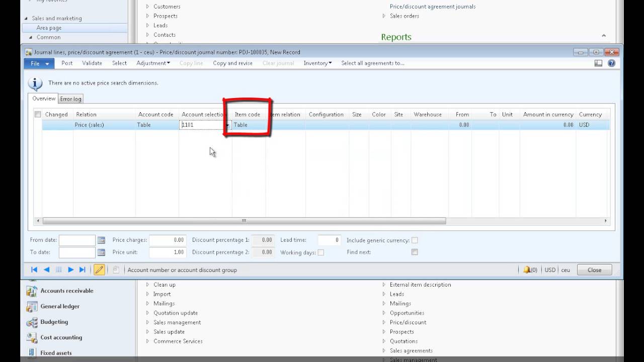This screenshot has width=644, height=362.
Task: Click the grid scrollbar left arrow
Action: pos(38,221)
